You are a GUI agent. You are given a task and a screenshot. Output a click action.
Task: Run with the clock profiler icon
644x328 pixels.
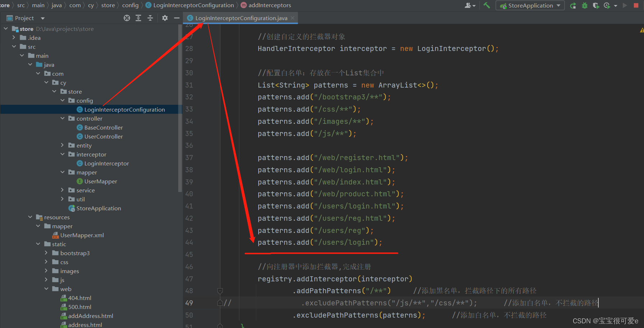point(607,5)
